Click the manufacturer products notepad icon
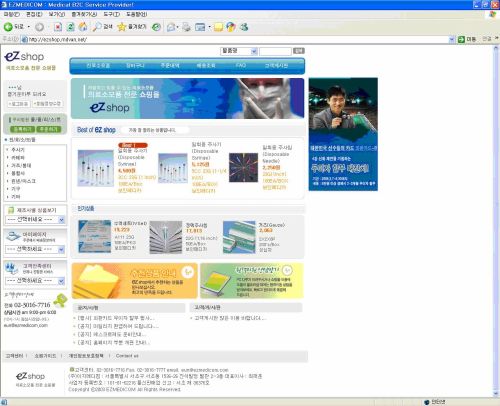Image resolution: width=500 pixels, height=406 pixels. click(11, 210)
